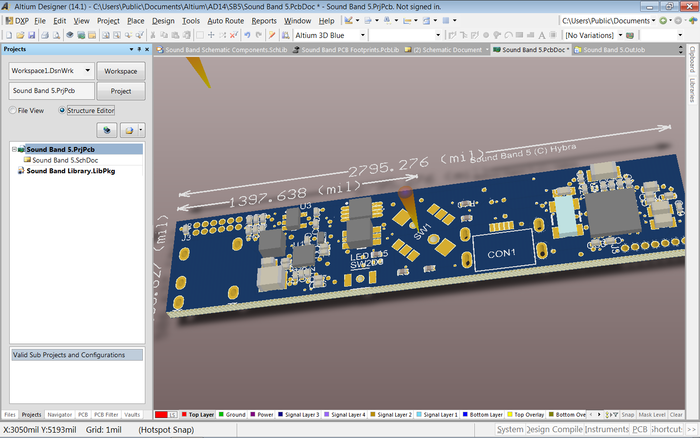This screenshot has height=438, width=700.
Task: Click the Redo arrow icon
Action: [258, 35]
